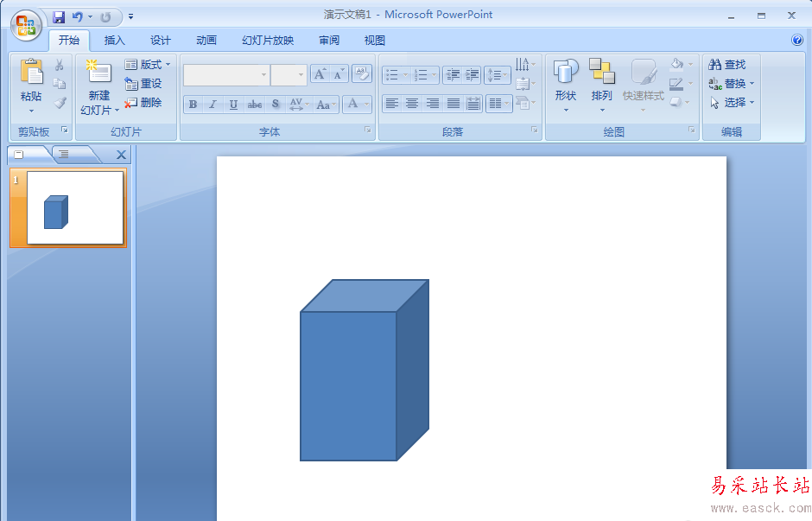Screen dimensions: 812x521
Task: Justify the text
Action: point(454,104)
